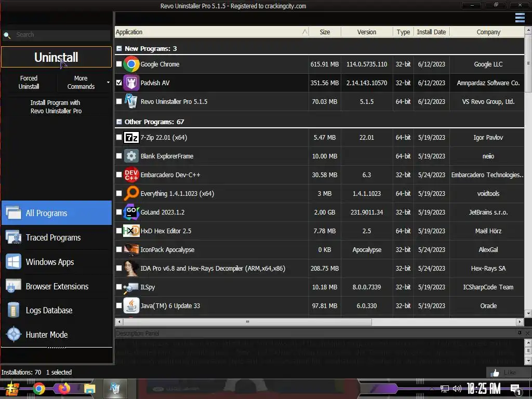Select the Everything 1.4.1.1023 (x64) row

(320, 193)
